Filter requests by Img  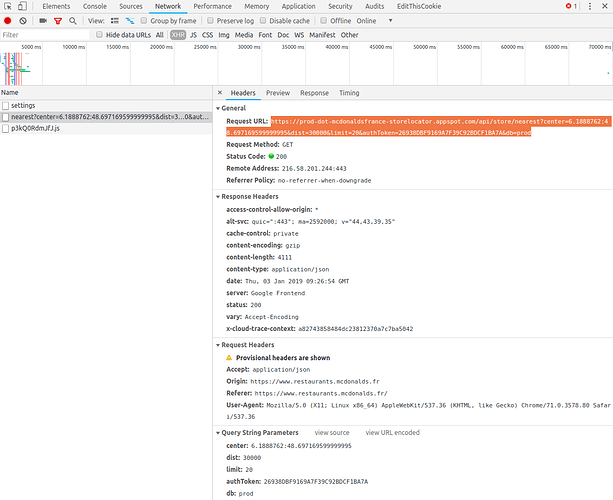point(224,35)
